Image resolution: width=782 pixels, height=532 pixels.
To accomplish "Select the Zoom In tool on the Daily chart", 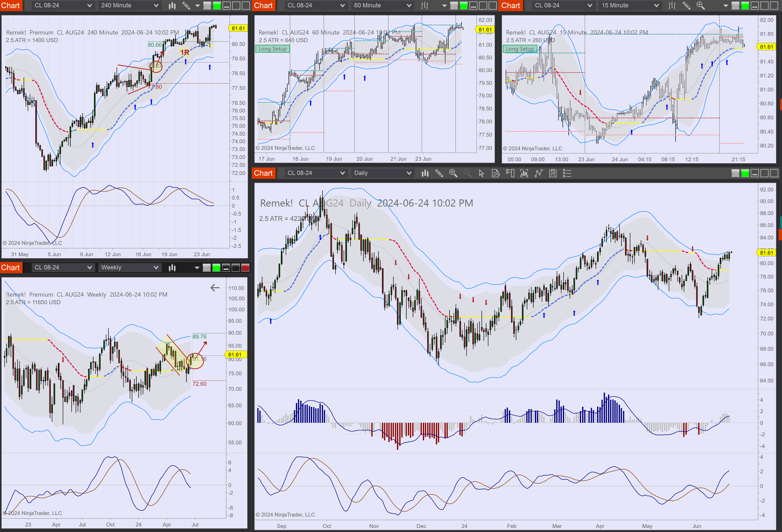I will tap(453, 173).
